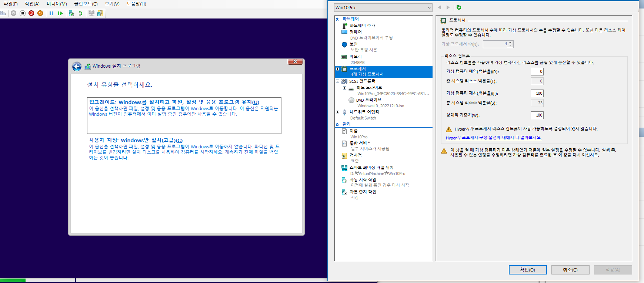The width and height of the screenshot is (644, 283).
Task: Click the relative weight input field
Action: pos(537,115)
